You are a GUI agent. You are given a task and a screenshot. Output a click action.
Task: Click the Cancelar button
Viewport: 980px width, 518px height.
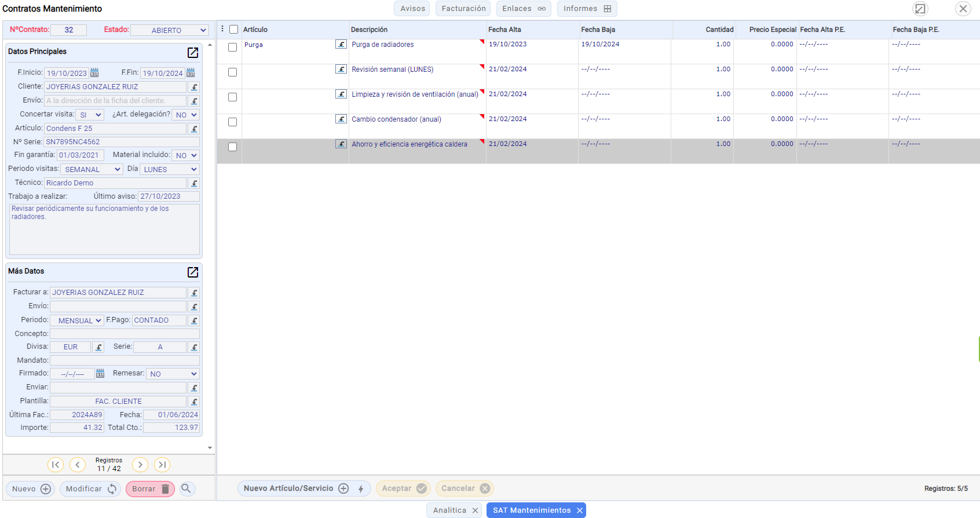tap(465, 488)
